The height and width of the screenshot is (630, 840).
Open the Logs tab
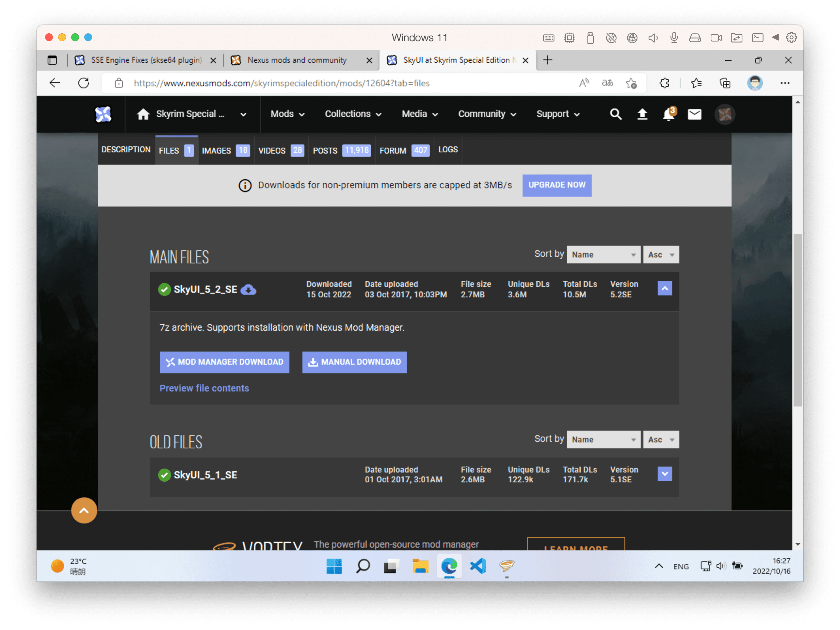pos(448,150)
